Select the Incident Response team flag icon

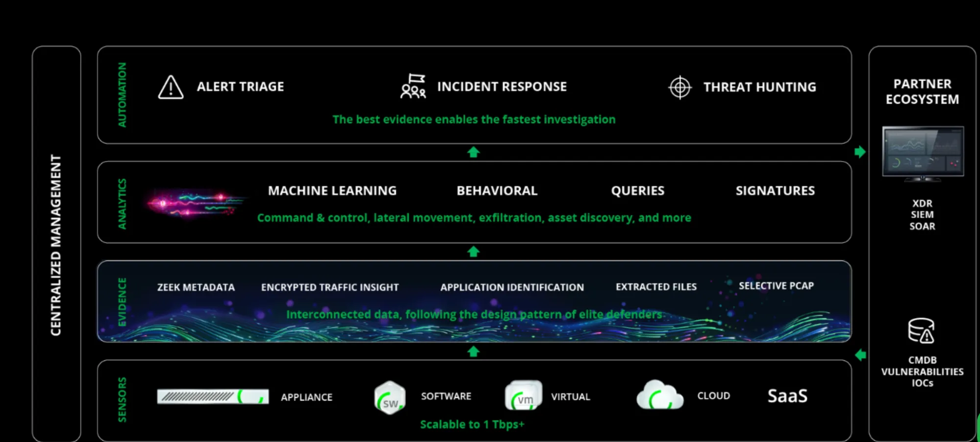point(413,86)
